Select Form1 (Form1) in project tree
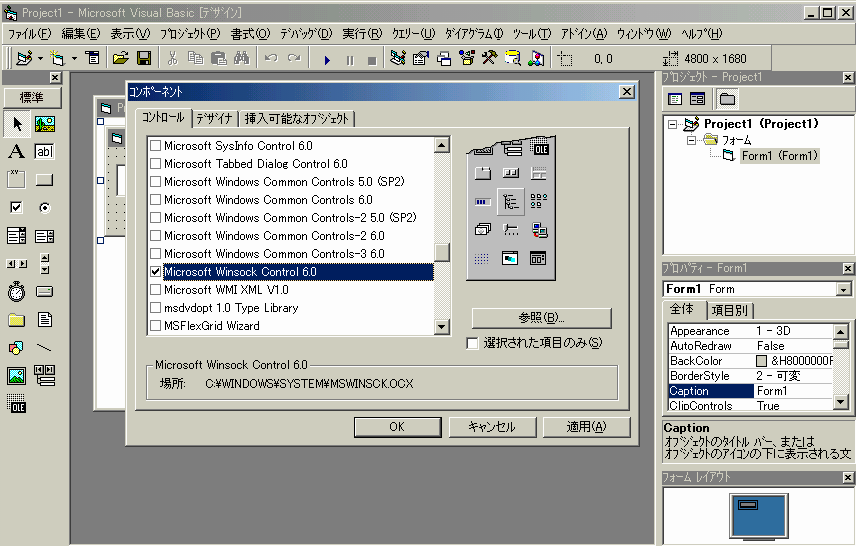This screenshot has height=546, width=856. coord(780,156)
